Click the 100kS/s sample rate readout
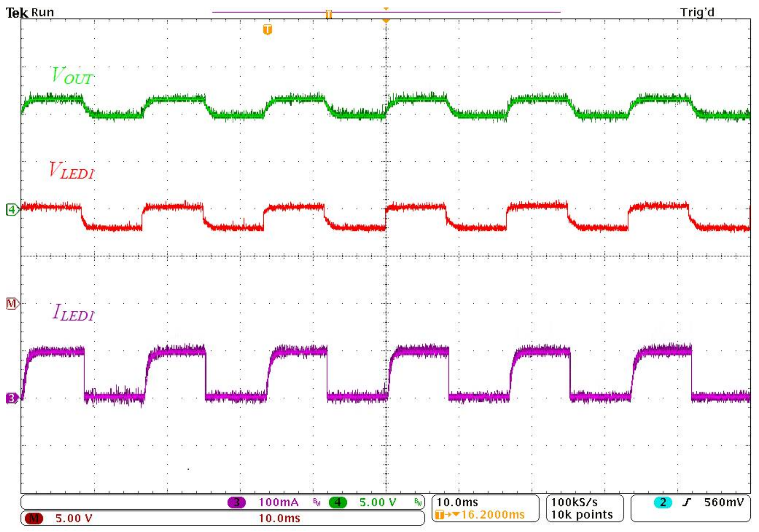759x532 pixels. (574, 502)
